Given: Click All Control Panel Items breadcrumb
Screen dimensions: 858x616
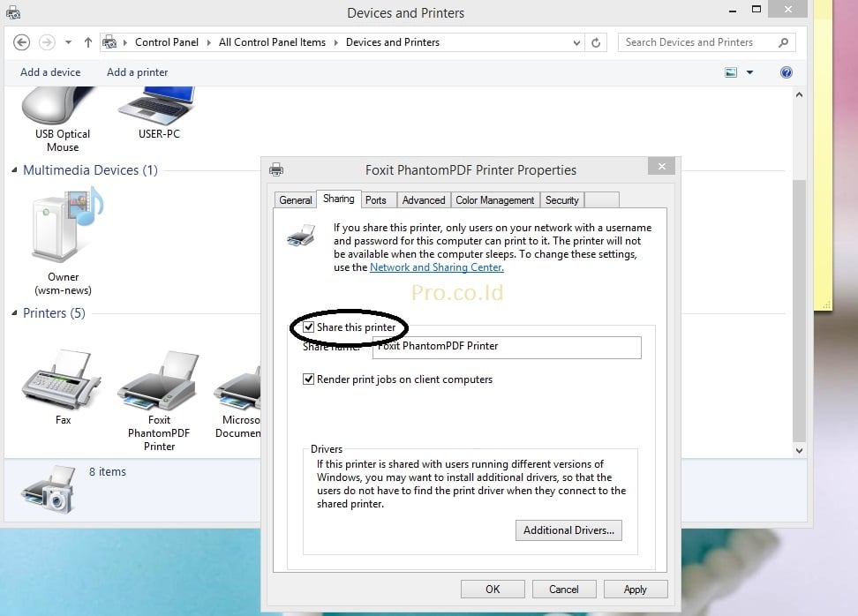Looking at the screenshot, I should [x=272, y=42].
